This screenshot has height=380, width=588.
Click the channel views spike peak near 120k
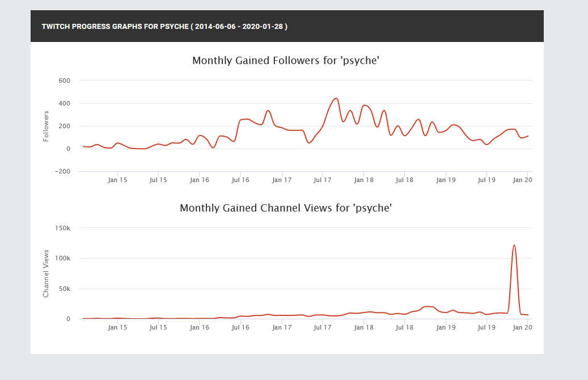pos(514,246)
